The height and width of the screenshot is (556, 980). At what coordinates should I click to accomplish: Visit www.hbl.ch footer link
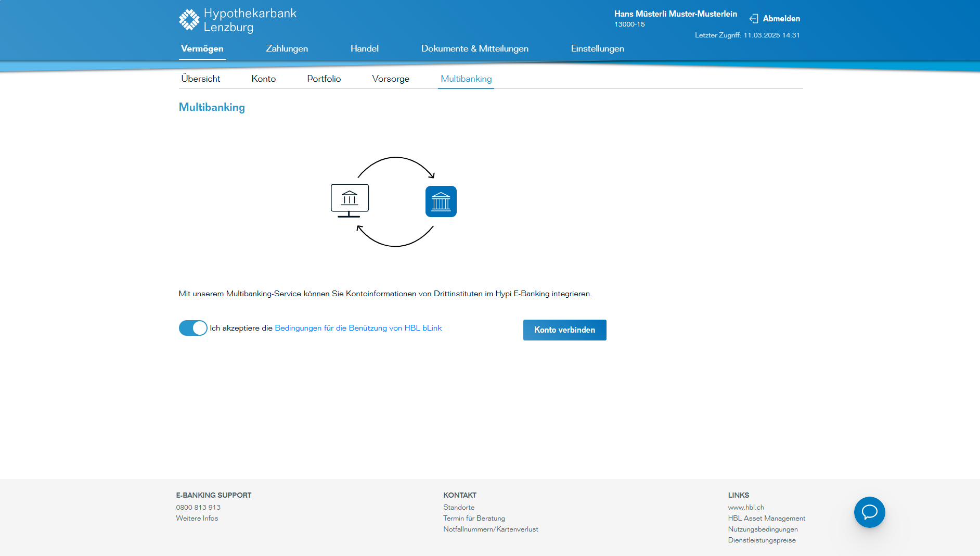[x=745, y=507]
